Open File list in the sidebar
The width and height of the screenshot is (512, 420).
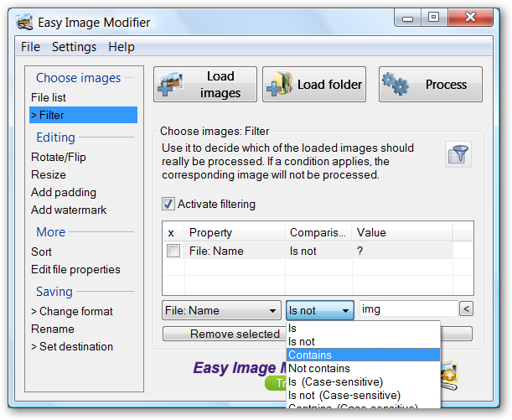[x=49, y=97]
